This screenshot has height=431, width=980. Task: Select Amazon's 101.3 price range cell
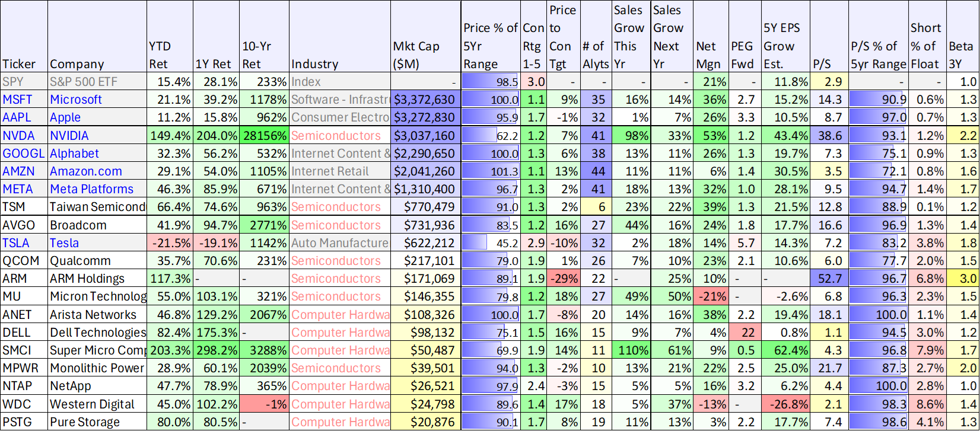pyautogui.click(x=491, y=171)
